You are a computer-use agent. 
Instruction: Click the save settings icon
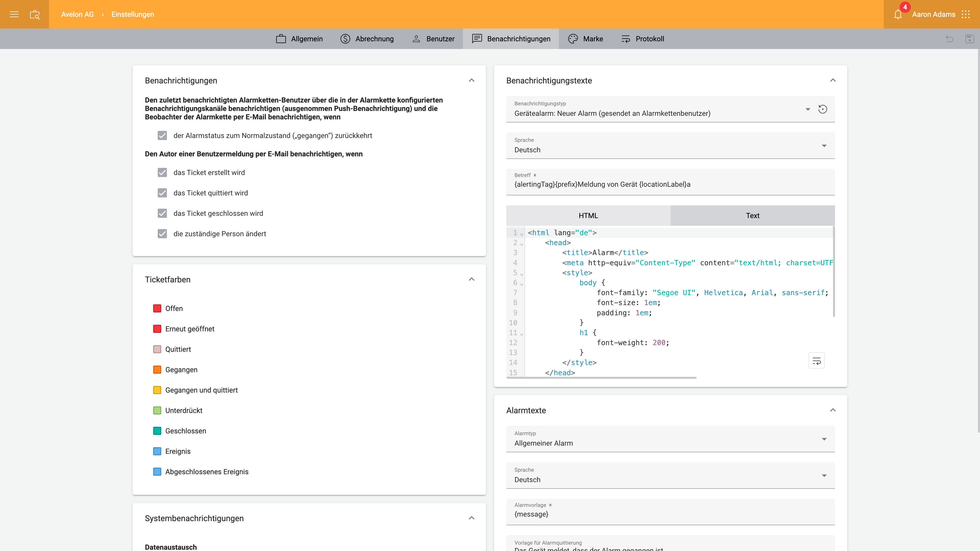pyautogui.click(x=969, y=39)
